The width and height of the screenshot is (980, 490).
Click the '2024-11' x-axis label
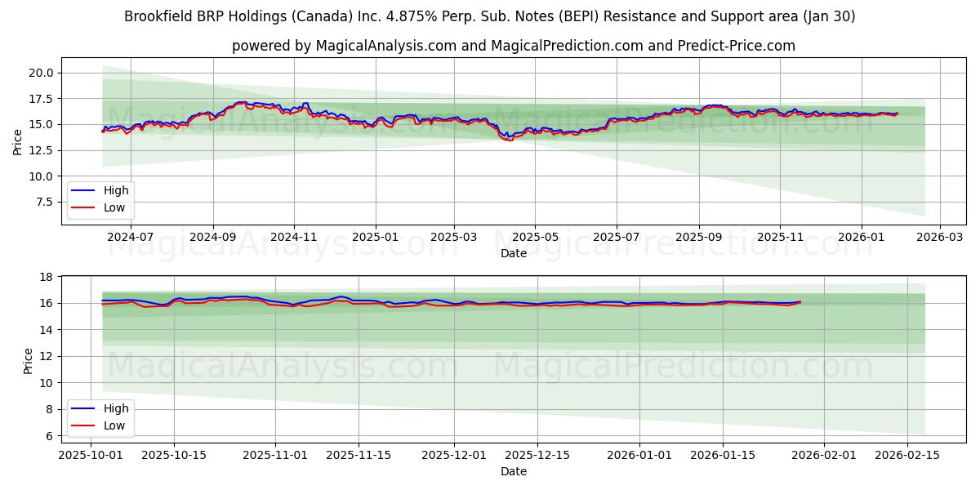[x=294, y=237]
